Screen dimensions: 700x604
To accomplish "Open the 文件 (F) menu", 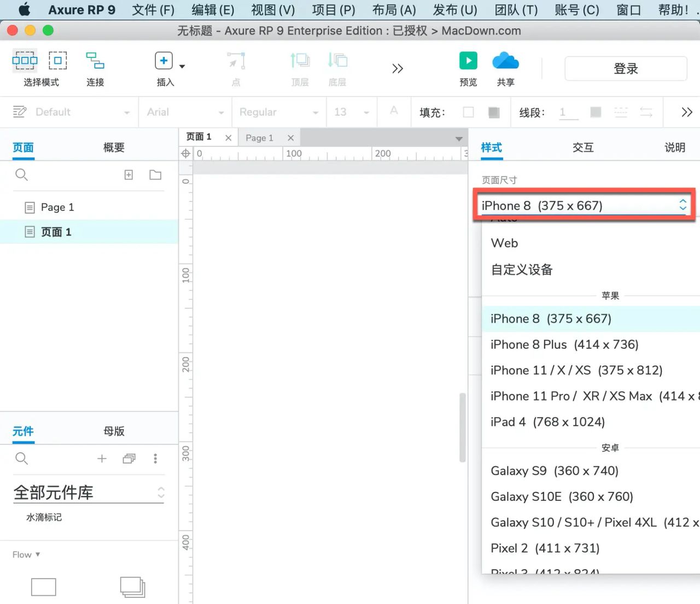I will point(153,10).
